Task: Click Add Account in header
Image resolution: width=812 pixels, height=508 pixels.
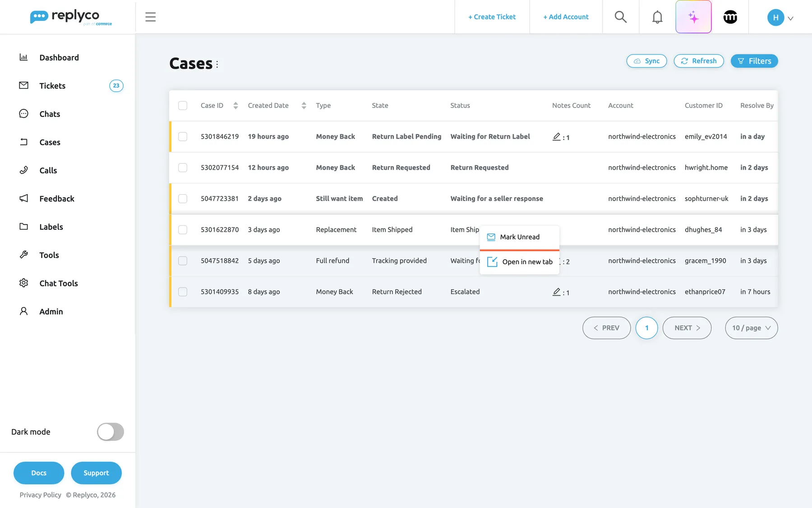Action: [x=566, y=17]
